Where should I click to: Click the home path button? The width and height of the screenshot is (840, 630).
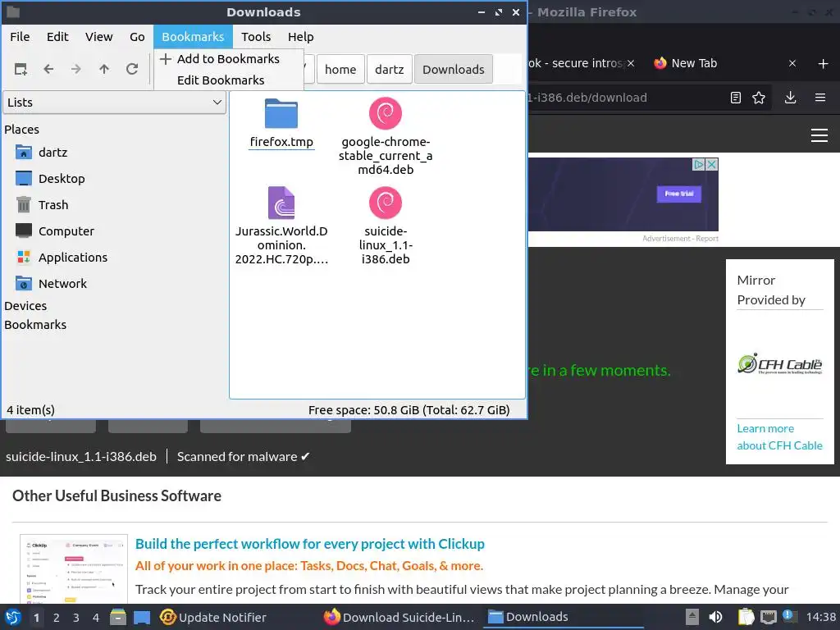(340, 69)
